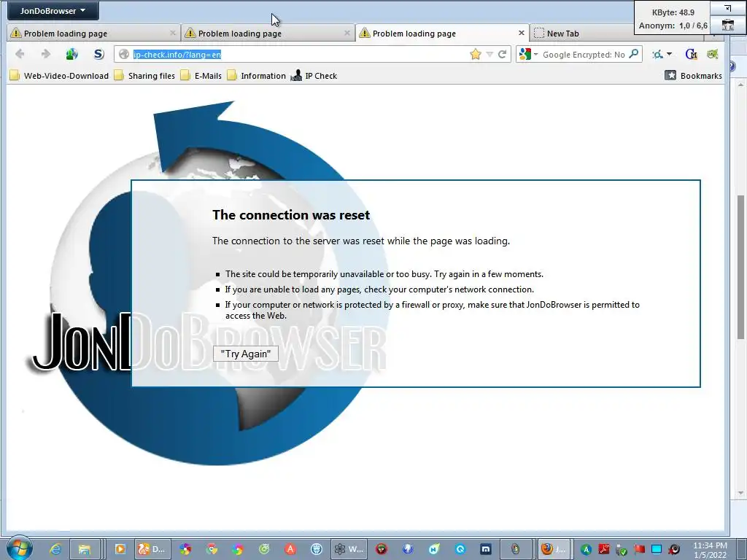Click the green globe identity icon in toolbar
Viewport: 747px width, 560px height.
[x=72, y=54]
